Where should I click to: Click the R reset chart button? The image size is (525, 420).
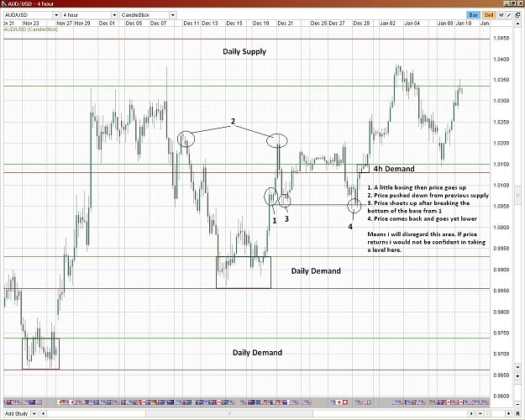[x=517, y=413]
